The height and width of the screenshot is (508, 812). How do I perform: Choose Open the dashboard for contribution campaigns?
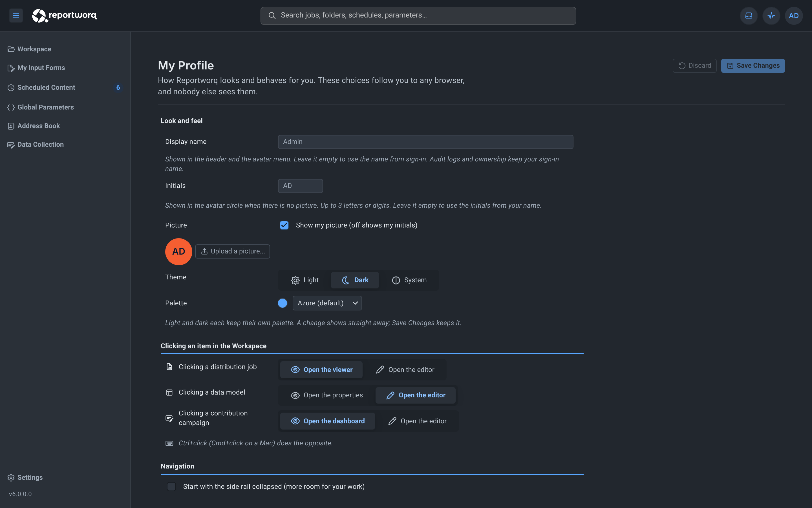(328, 421)
